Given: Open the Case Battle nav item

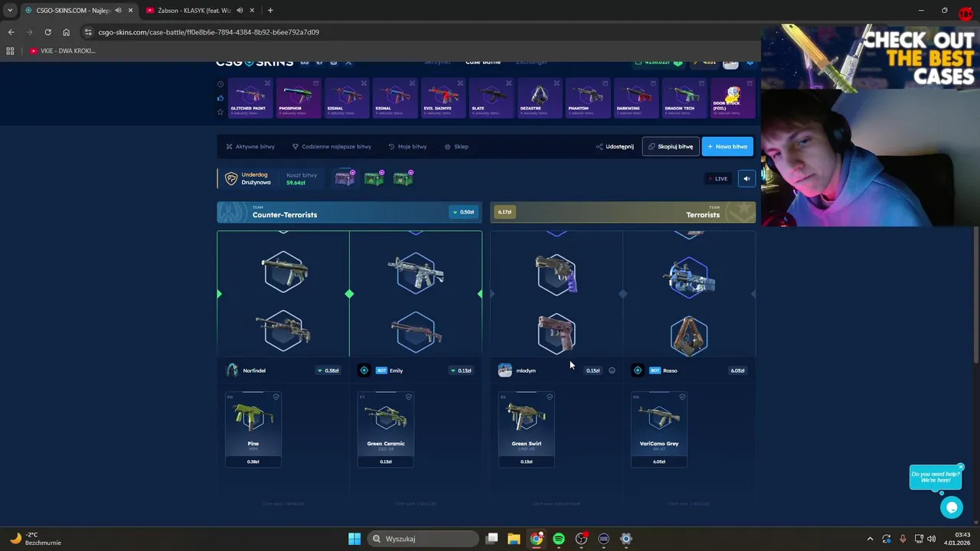Looking at the screenshot, I should (x=483, y=62).
